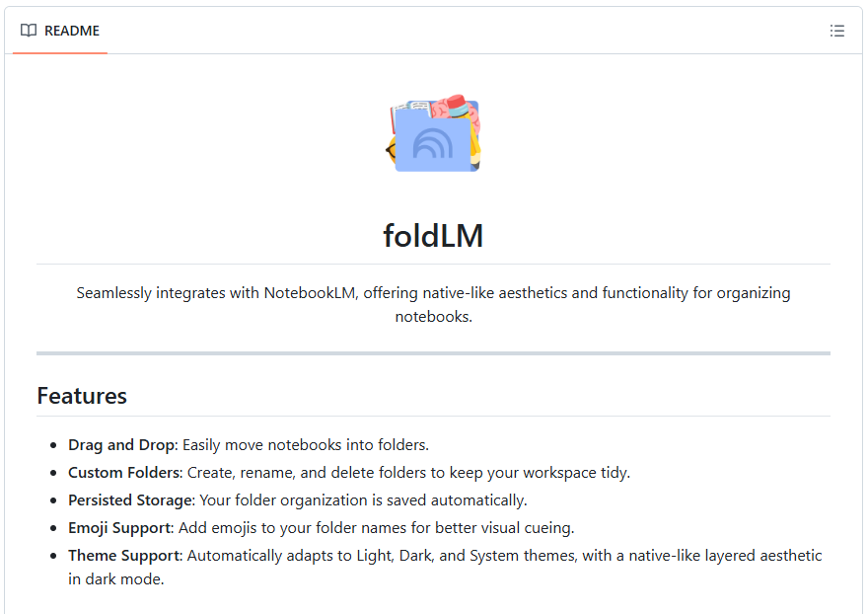Click the pink brain atop the logo
868x614 pixels.
pos(458,109)
